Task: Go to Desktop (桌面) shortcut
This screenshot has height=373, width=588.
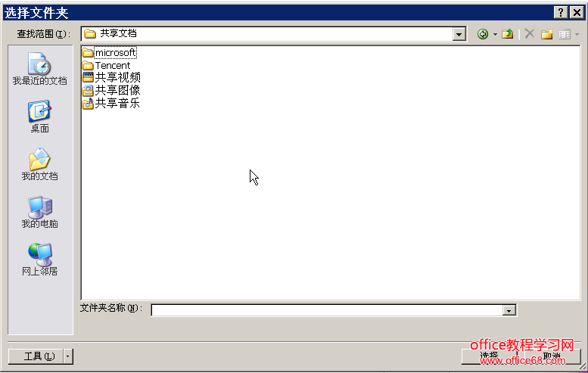Action: pyautogui.click(x=40, y=117)
